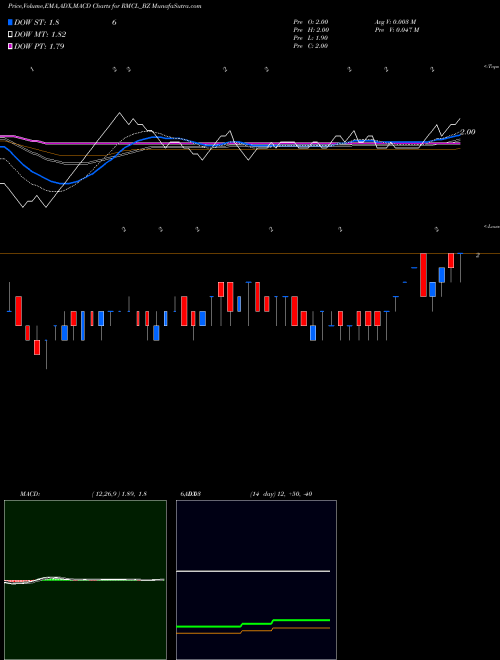
Task: Select the 'DOW MT: 1.82' legend label
Action: click(40, 35)
